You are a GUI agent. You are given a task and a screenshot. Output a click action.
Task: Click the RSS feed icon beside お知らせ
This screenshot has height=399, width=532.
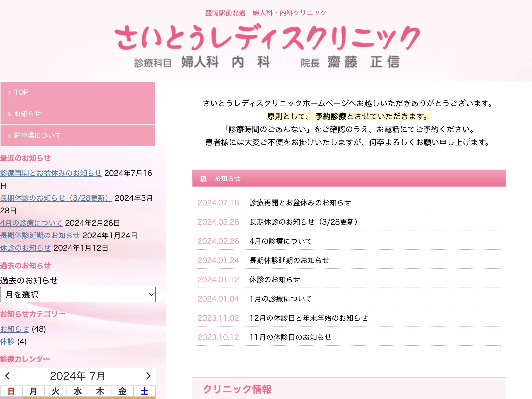point(203,179)
